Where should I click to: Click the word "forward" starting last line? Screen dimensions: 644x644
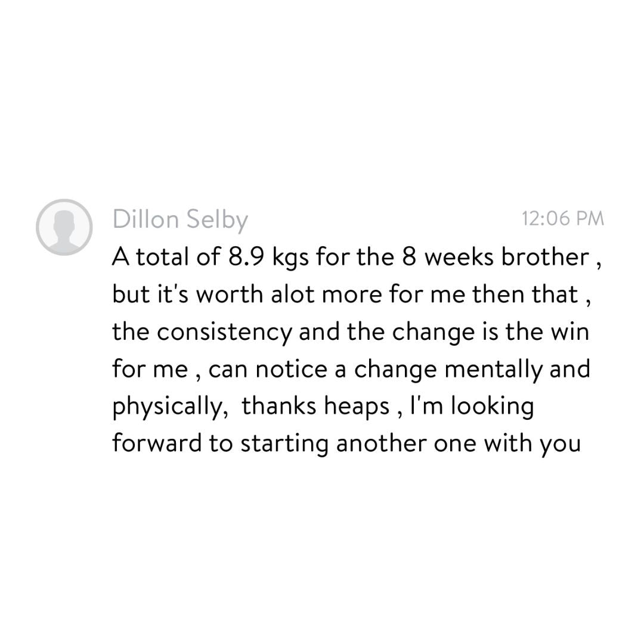pos(157,444)
